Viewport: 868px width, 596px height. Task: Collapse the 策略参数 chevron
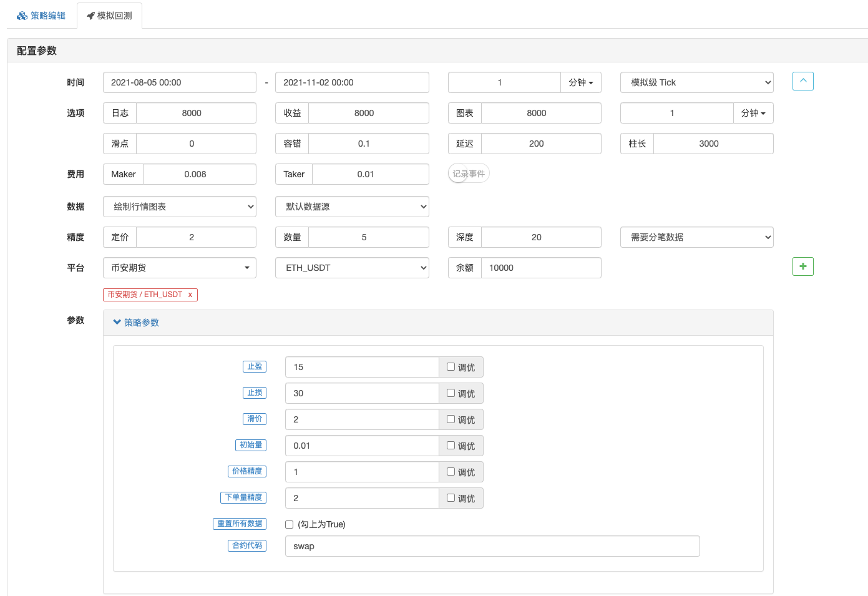(117, 323)
